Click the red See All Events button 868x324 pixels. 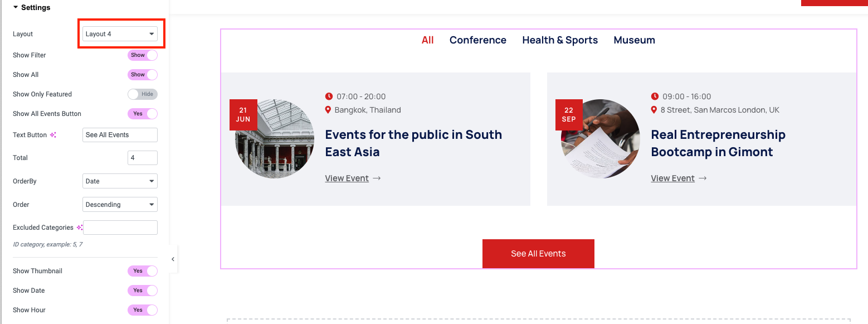point(538,254)
